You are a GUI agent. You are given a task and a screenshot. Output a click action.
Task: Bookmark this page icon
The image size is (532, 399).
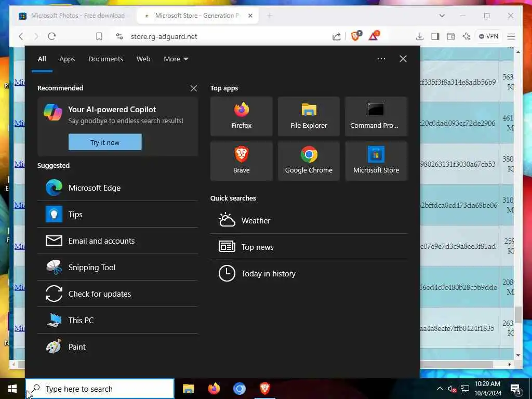(99, 36)
